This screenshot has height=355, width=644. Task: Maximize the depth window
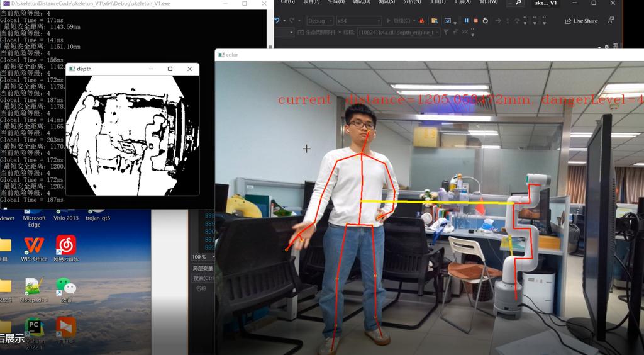click(170, 69)
